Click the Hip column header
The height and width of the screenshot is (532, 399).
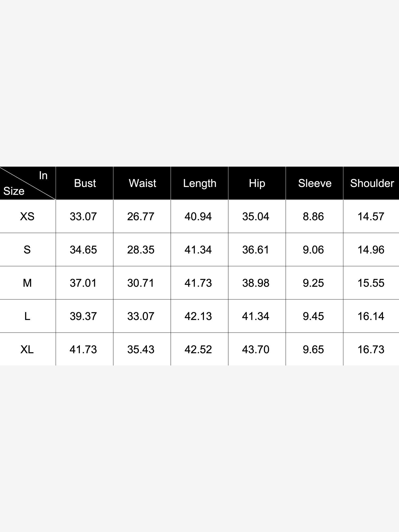coord(257,184)
